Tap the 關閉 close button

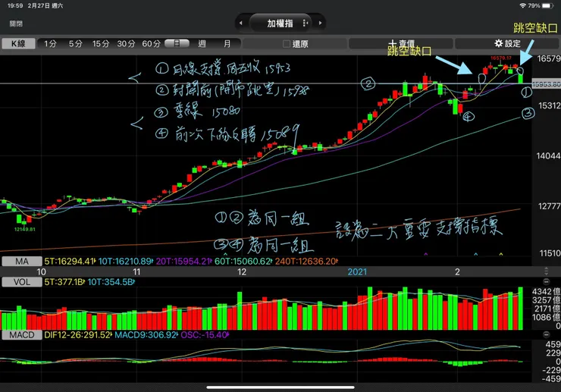click(x=16, y=24)
